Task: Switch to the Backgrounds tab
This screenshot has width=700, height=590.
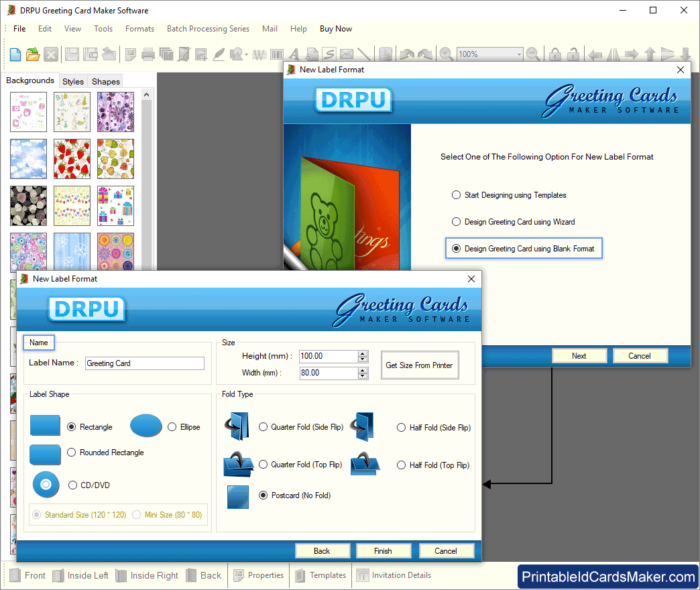Action: point(30,80)
